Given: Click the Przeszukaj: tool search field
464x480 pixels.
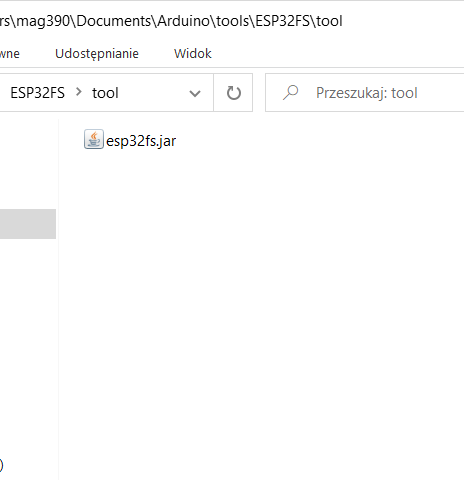Looking at the screenshot, I should tap(365, 93).
